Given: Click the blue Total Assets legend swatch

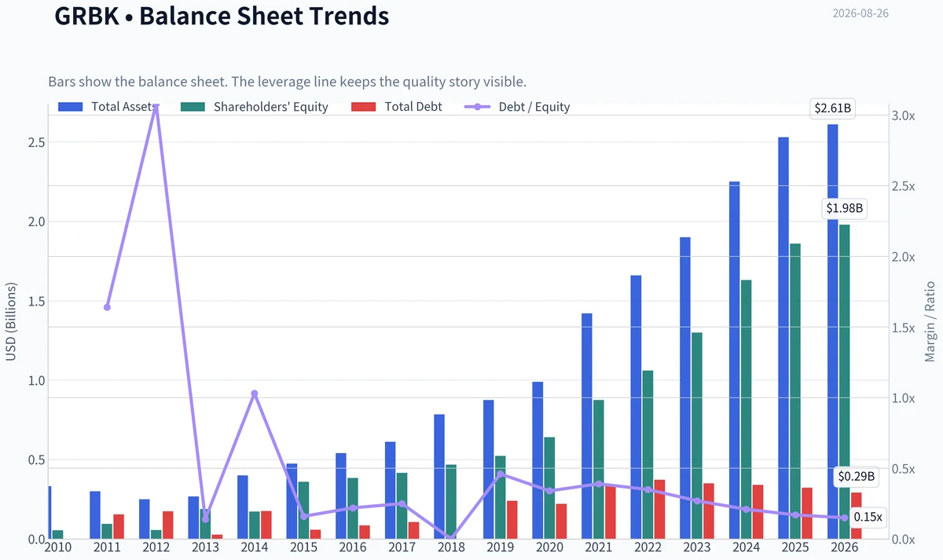Looking at the screenshot, I should (70, 107).
